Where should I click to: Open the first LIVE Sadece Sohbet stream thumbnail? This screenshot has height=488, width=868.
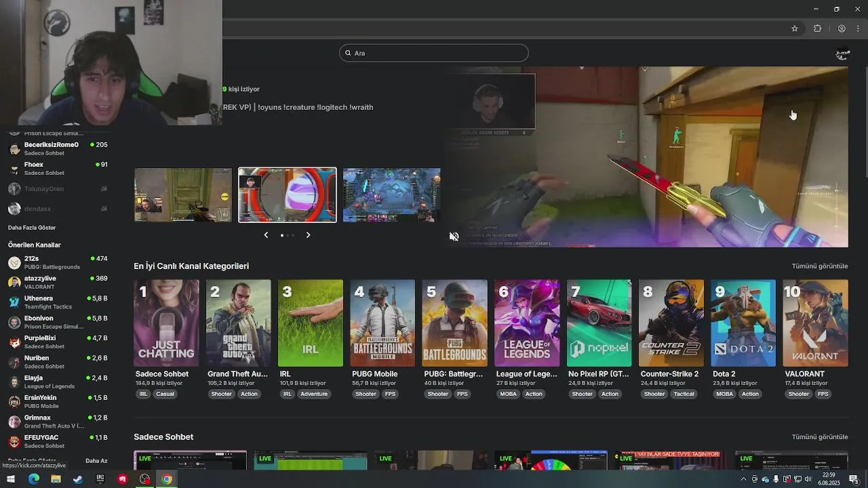coord(191,460)
